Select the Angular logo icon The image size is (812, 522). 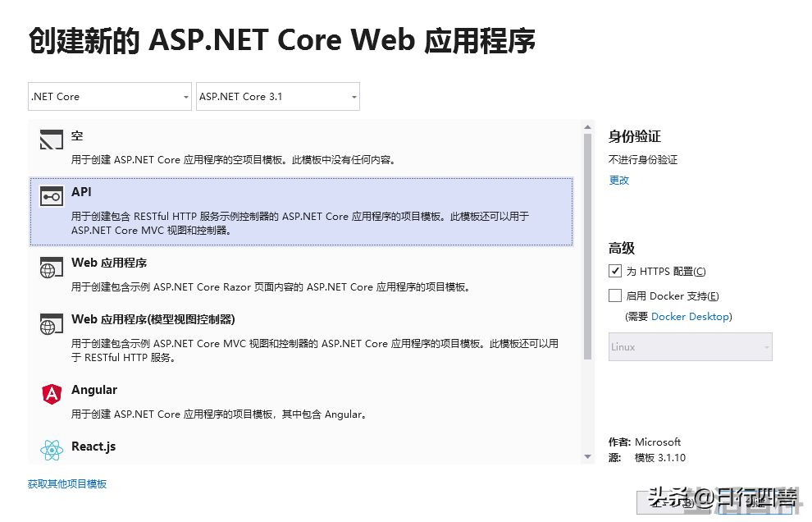pyautogui.click(x=52, y=395)
